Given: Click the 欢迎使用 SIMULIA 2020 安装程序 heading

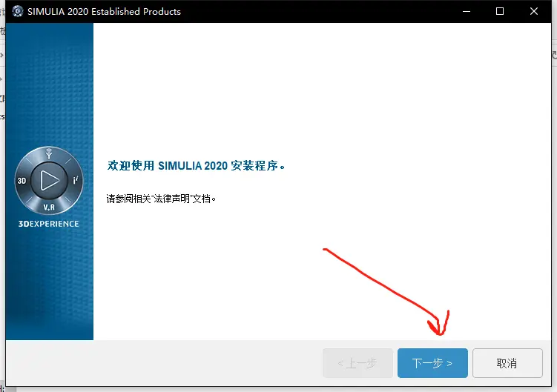Looking at the screenshot, I should click(x=196, y=165).
